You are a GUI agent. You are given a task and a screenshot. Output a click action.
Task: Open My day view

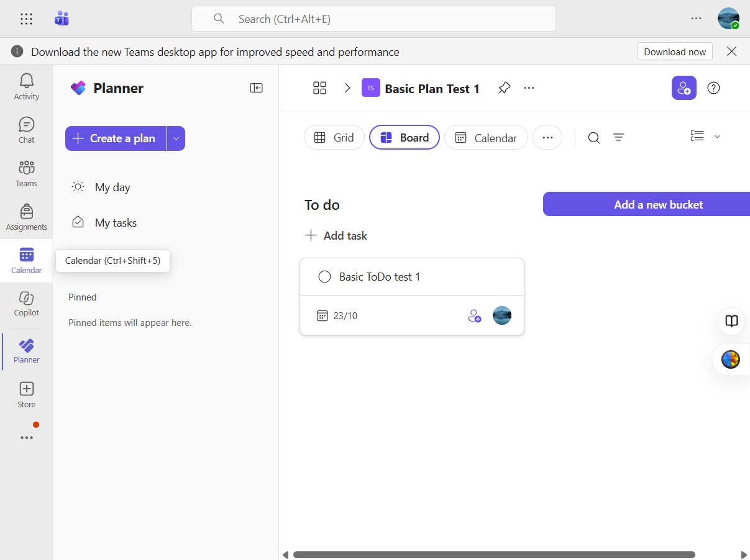click(x=112, y=187)
